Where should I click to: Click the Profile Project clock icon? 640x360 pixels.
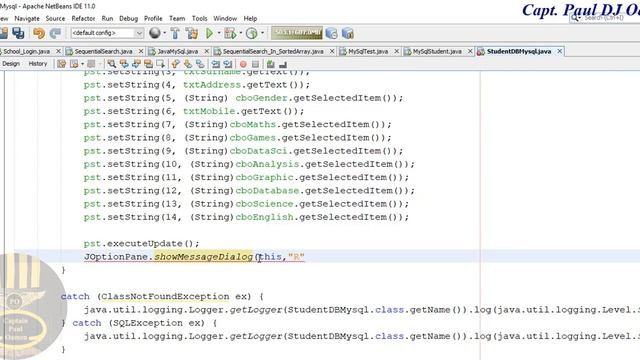point(251,33)
